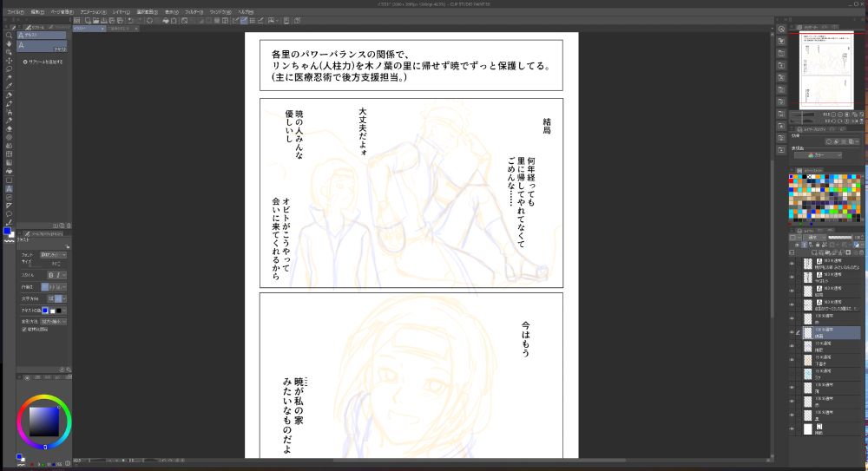This screenshot has width=868, height=471.
Task: Toggle Italic text style
Action: [x=57, y=275]
